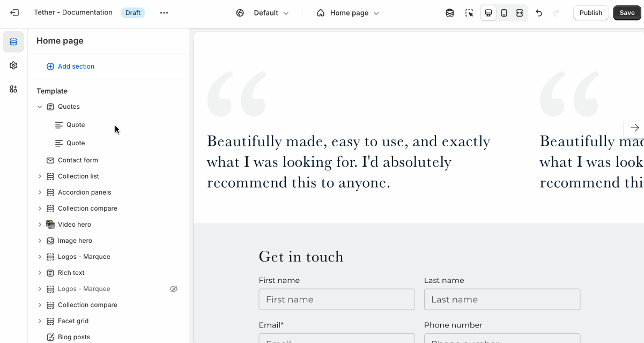Viewport: 644px width, 343px height.
Task: Expand the first Collection compare section
Action: (x=40, y=208)
